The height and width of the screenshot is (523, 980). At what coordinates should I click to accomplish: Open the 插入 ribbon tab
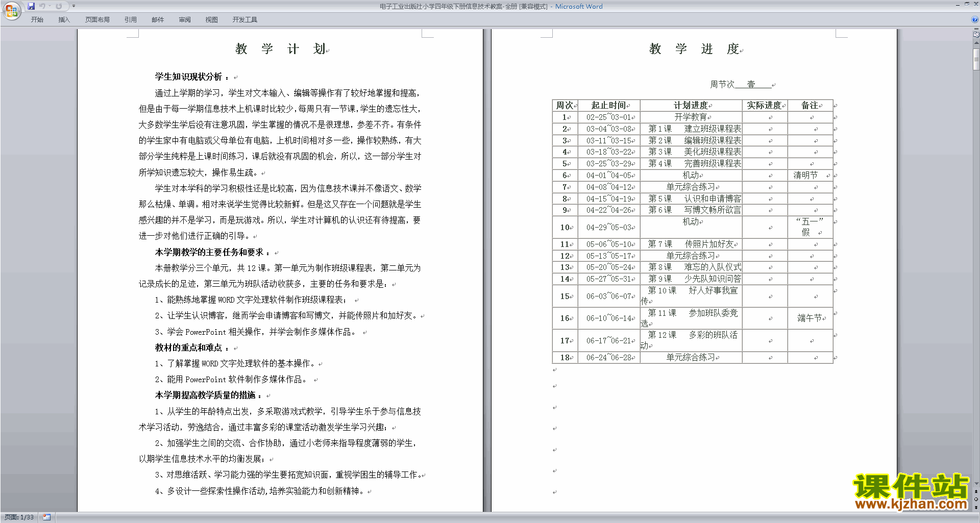[64, 20]
